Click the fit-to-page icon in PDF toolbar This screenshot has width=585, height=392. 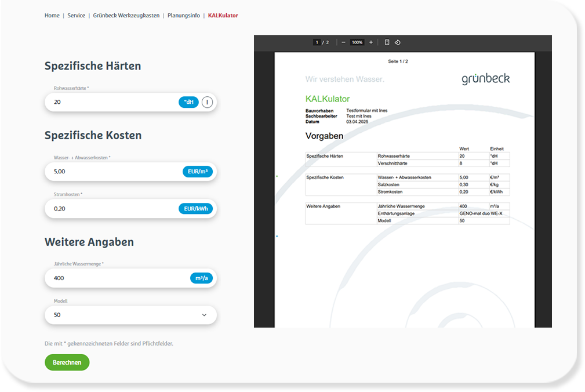coord(387,42)
